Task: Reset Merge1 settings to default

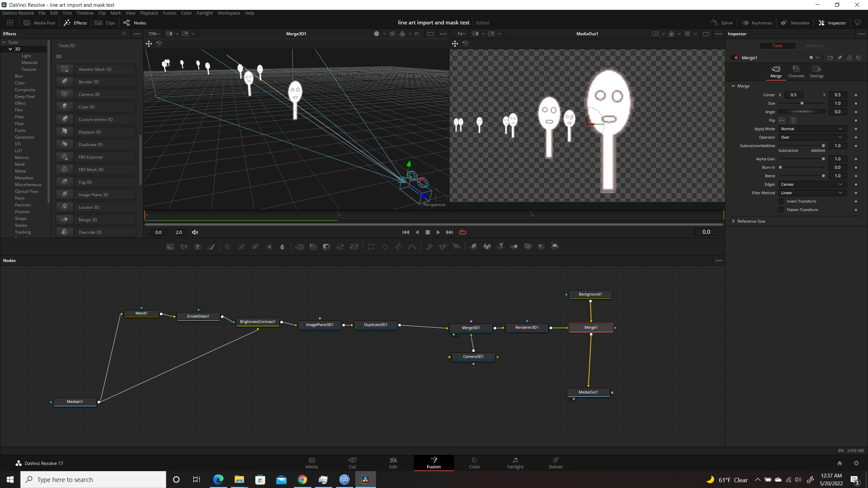Action: coord(859,58)
